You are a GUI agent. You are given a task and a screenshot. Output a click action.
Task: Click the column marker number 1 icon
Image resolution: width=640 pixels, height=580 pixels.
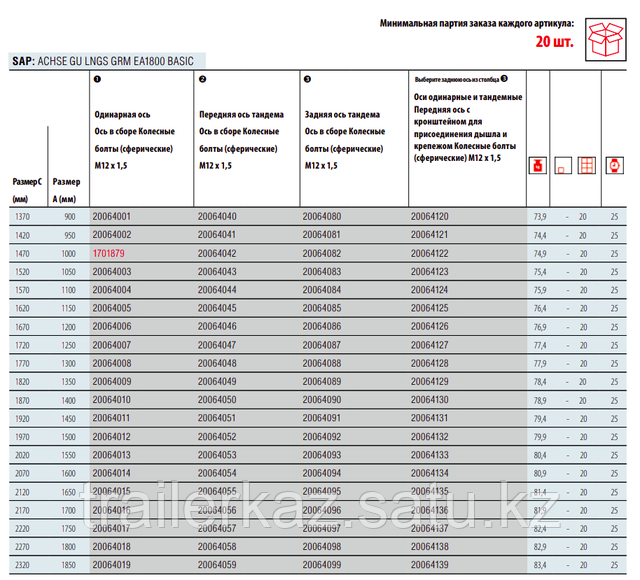coord(97,79)
